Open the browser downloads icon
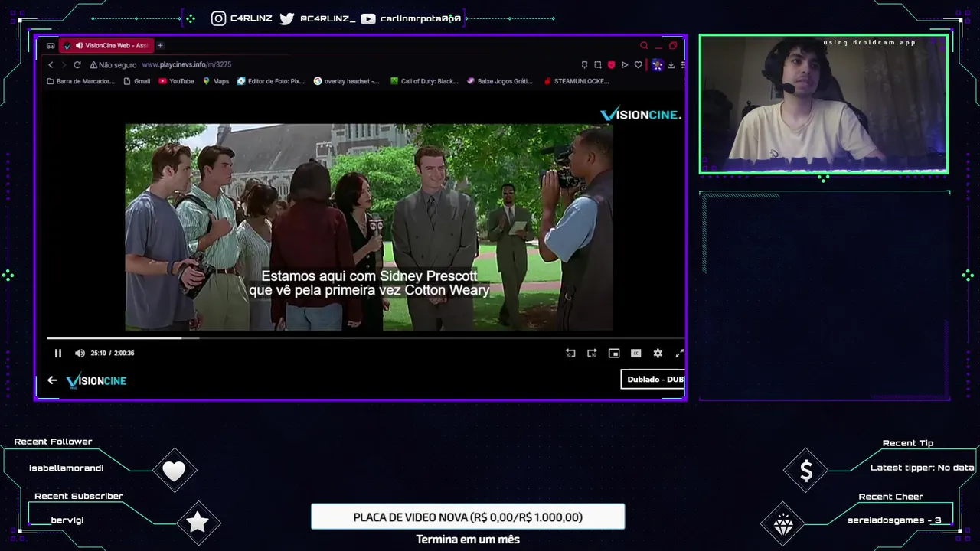This screenshot has width=980, height=551. tap(671, 65)
